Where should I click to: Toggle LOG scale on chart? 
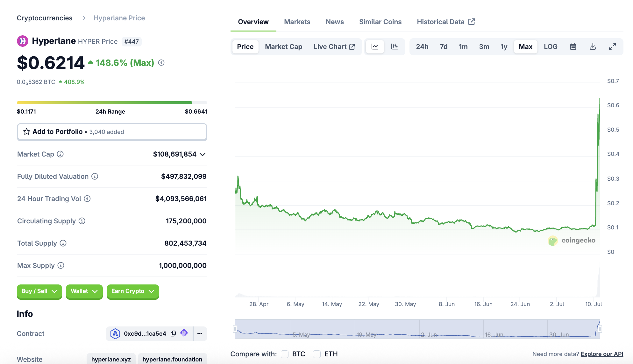click(550, 47)
